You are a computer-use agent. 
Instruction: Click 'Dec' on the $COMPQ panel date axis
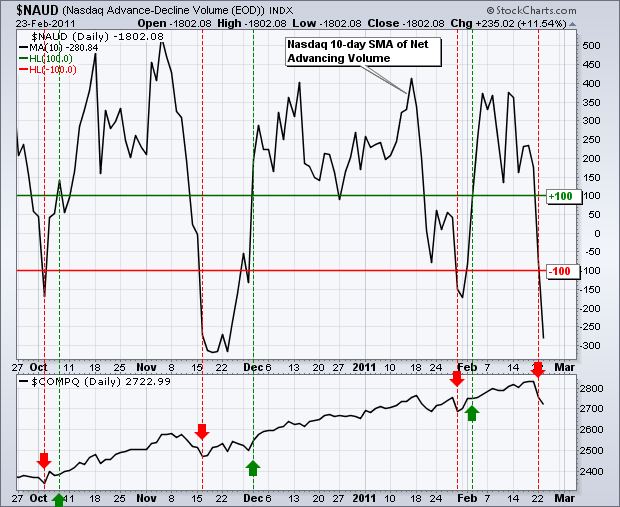pyautogui.click(x=253, y=498)
